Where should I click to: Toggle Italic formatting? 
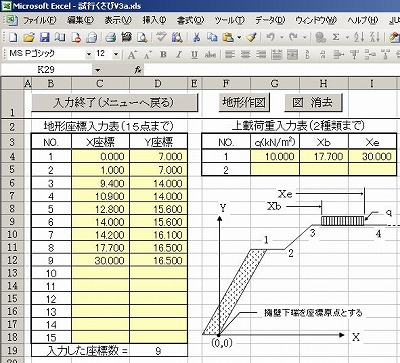click(179, 54)
